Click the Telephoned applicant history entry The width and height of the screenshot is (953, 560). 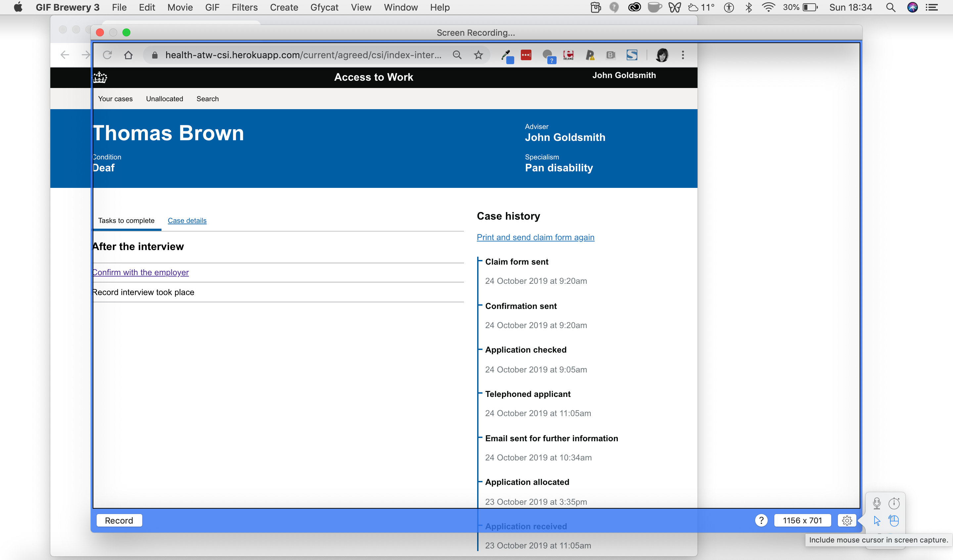coord(528,394)
